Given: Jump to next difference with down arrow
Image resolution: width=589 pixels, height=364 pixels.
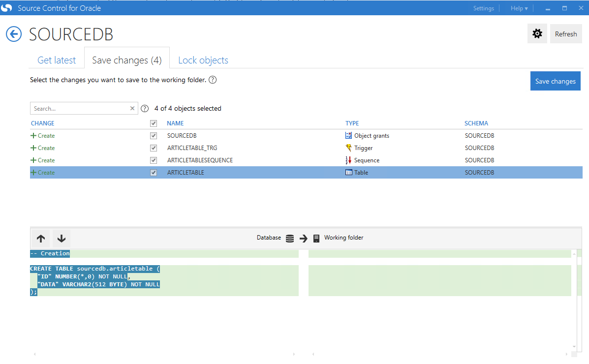Looking at the screenshot, I should (62, 239).
